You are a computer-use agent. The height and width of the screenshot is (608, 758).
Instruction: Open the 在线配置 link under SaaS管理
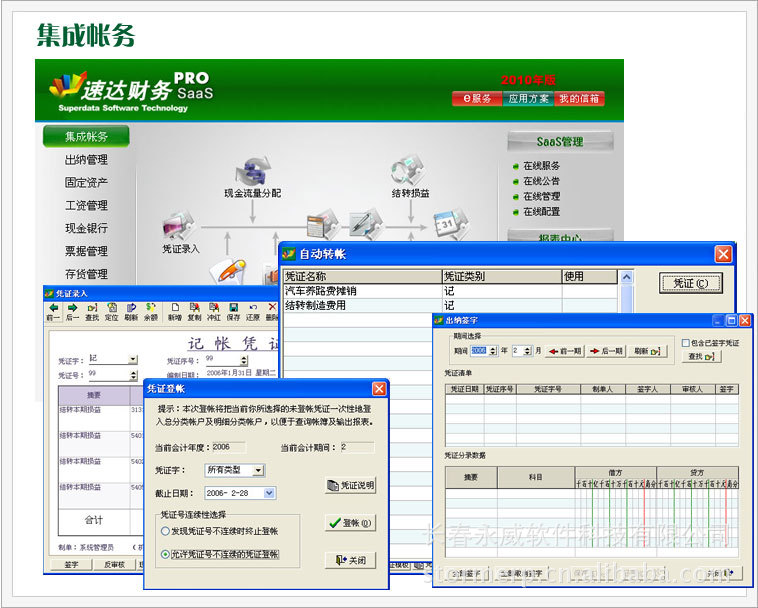pos(541,212)
